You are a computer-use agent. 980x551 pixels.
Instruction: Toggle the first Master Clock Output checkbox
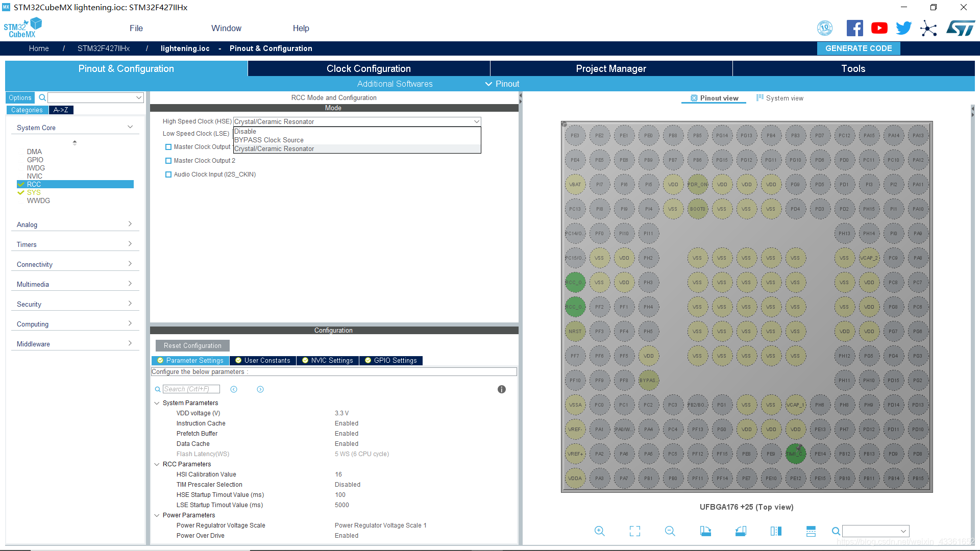click(168, 147)
